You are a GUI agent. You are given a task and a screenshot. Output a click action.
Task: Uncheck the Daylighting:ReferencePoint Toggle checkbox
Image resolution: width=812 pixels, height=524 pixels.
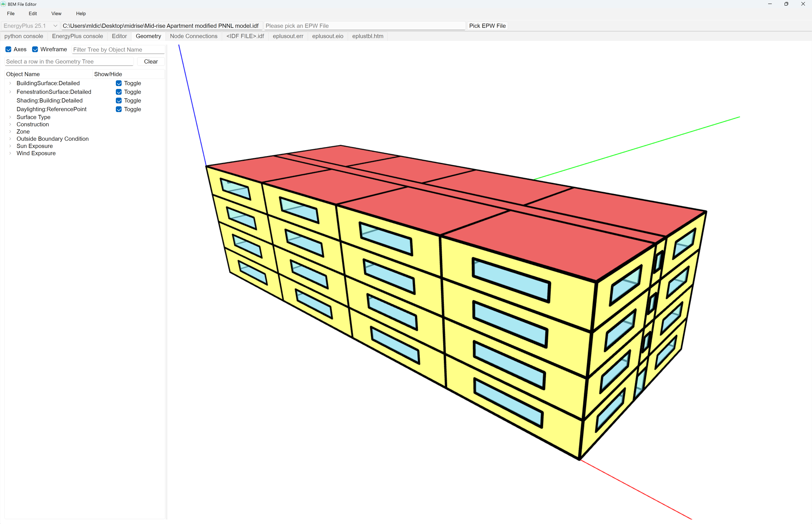click(x=119, y=109)
